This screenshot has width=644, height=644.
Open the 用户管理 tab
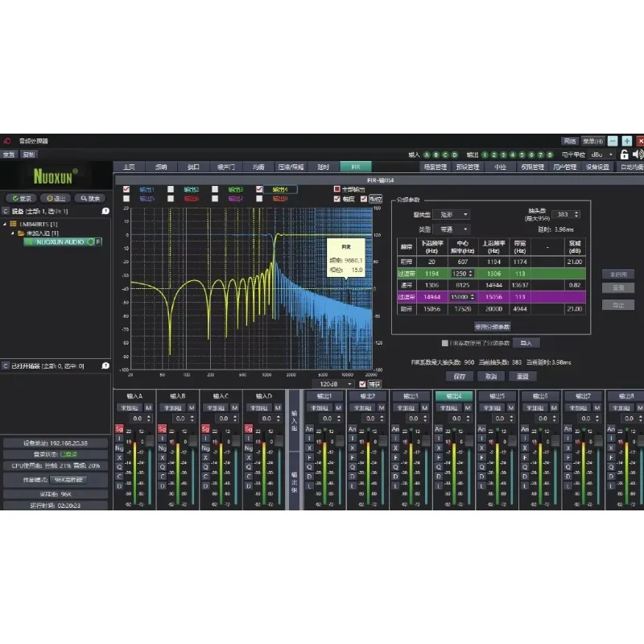[565, 167]
